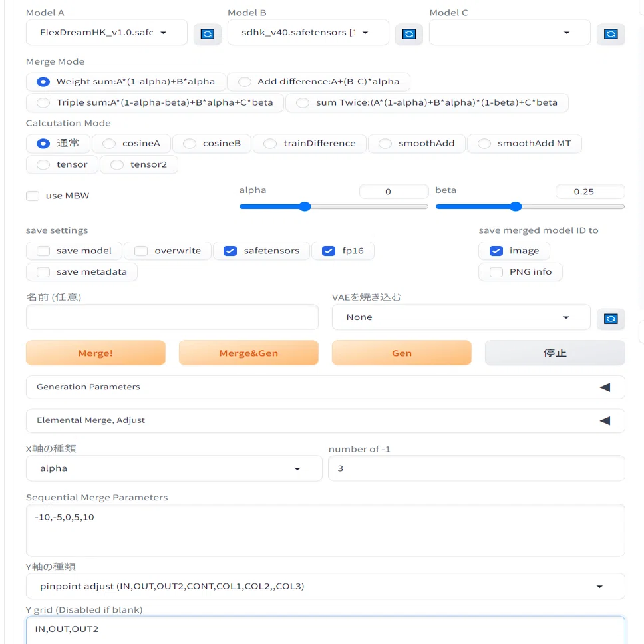Image resolution: width=644 pixels, height=644 pixels.
Task: Refresh the Model A list
Action: pos(207,34)
